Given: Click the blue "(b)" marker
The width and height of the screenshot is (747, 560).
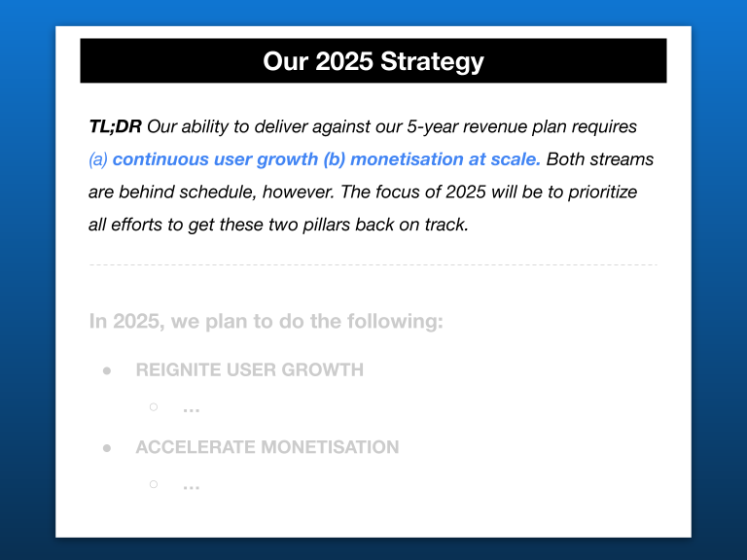Looking at the screenshot, I should (334, 159).
